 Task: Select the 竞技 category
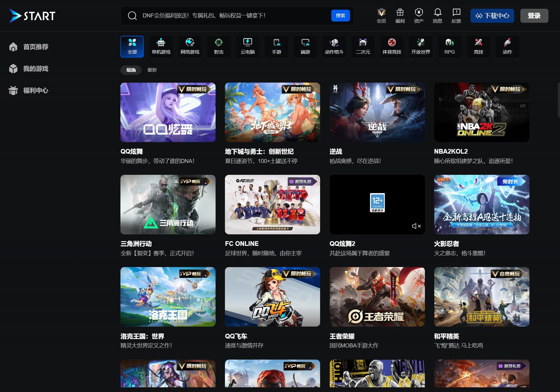pyautogui.click(x=479, y=47)
